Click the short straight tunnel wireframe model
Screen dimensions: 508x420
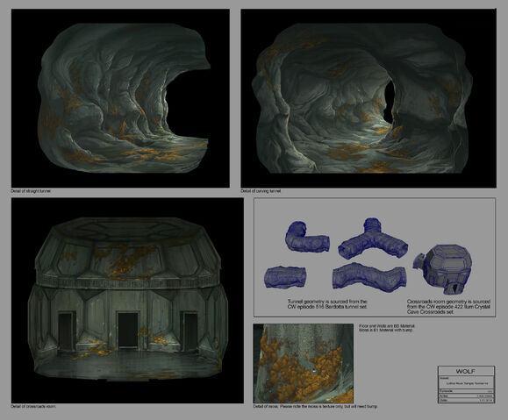tap(285, 277)
